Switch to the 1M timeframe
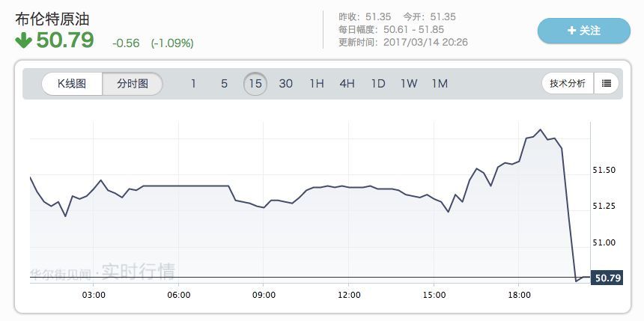This screenshot has width=644, height=321. [x=440, y=84]
